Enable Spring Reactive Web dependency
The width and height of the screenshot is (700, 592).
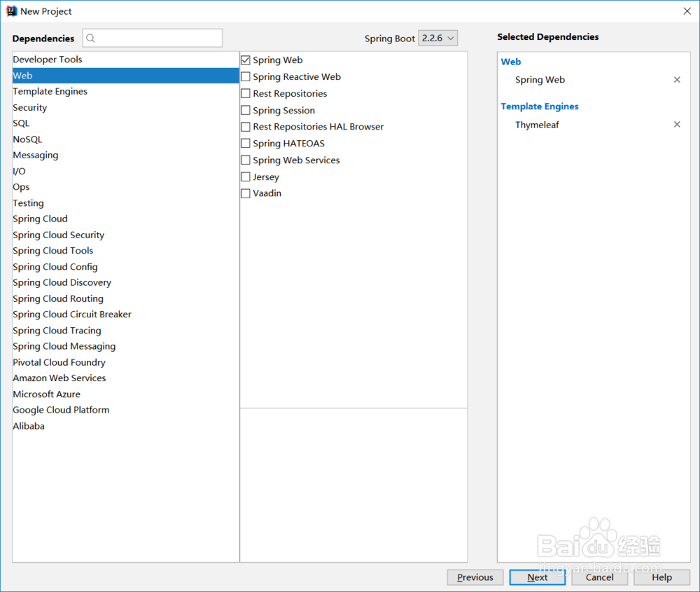[x=246, y=77]
